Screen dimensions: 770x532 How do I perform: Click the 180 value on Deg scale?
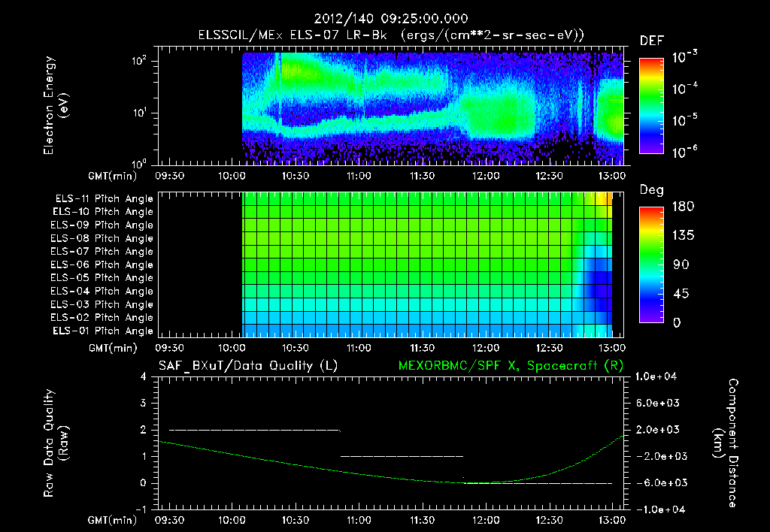683,207
